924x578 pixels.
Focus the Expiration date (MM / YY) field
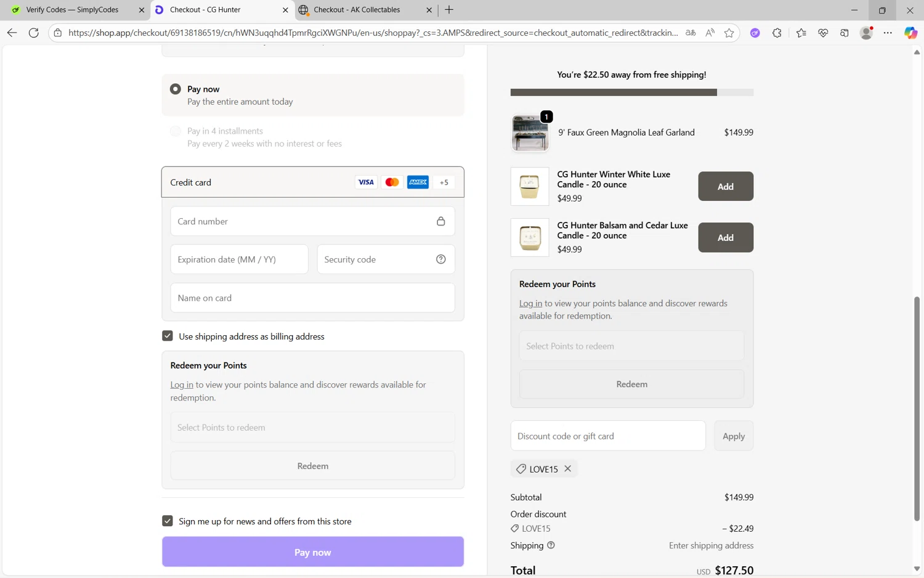tap(240, 259)
